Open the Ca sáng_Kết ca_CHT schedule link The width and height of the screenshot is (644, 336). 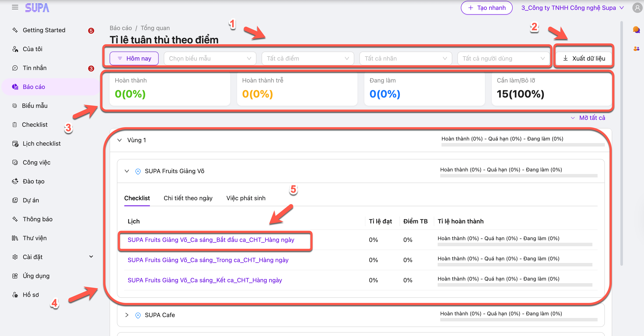(205, 280)
